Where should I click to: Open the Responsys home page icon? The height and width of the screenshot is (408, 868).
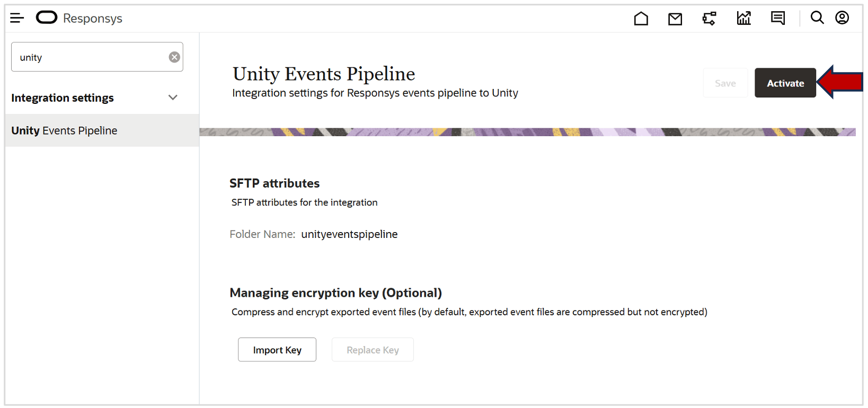(641, 17)
